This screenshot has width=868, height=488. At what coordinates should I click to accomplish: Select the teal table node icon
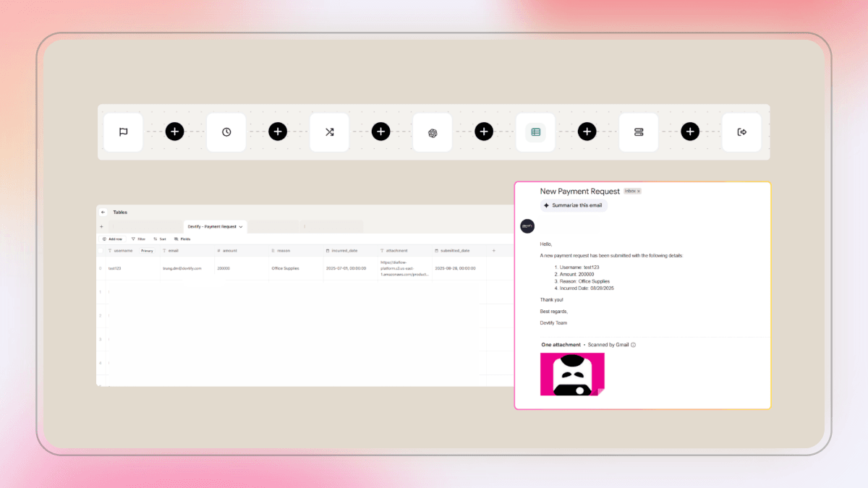click(535, 132)
